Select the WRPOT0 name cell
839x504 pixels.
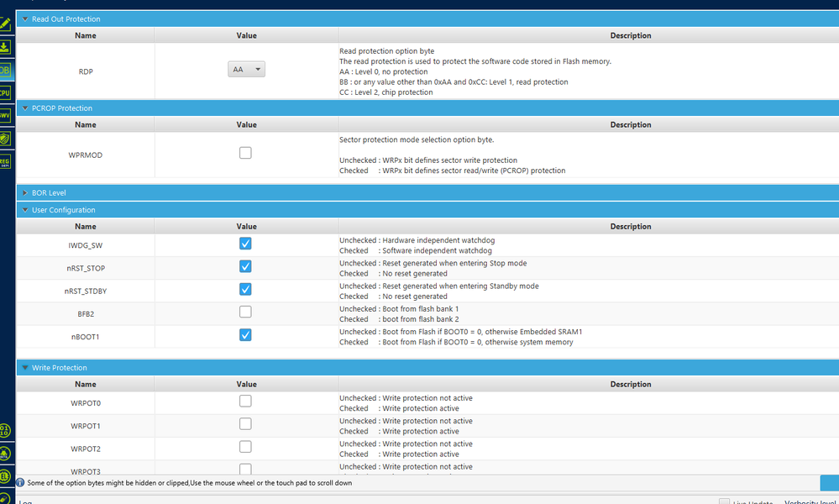pyautogui.click(x=86, y=403)
